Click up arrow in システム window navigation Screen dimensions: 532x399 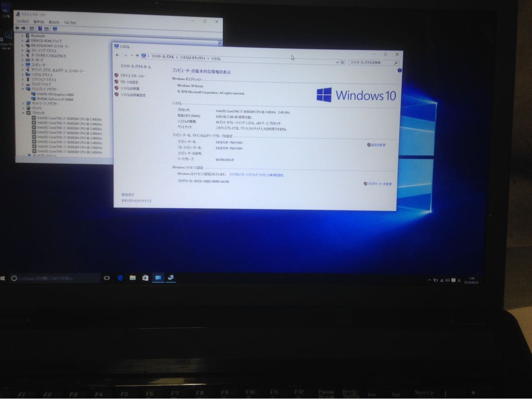[x=137, y=56]
